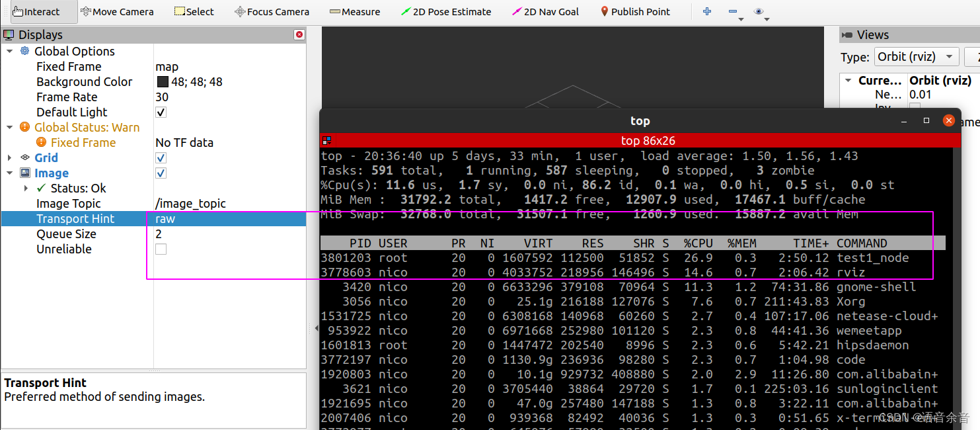Click the Xorg process row
Viewport: 980px width, 430px height.
(x=633, y=301)
